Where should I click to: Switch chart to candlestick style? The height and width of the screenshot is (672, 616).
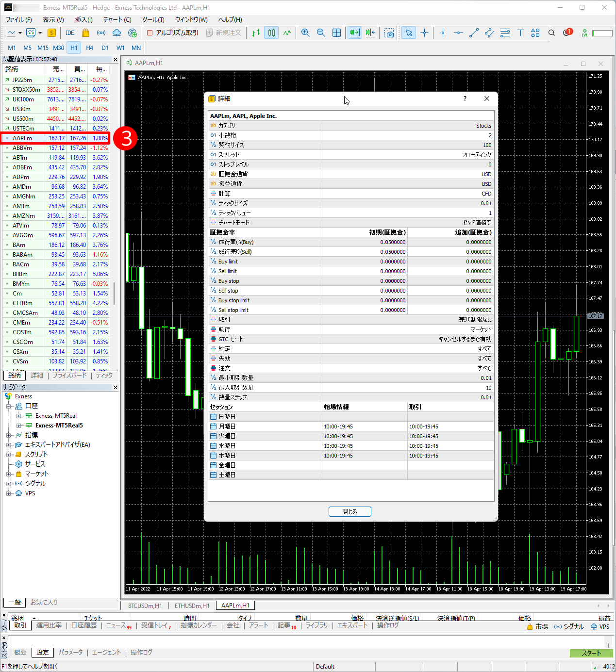click(x=271, y=33)
